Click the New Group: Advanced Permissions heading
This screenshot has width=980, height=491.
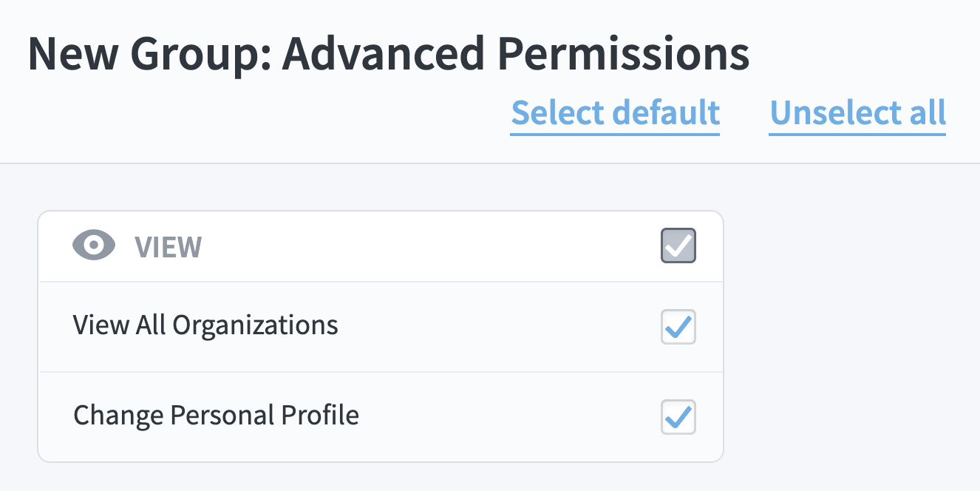pyautogui.click(x=389, y=55)
